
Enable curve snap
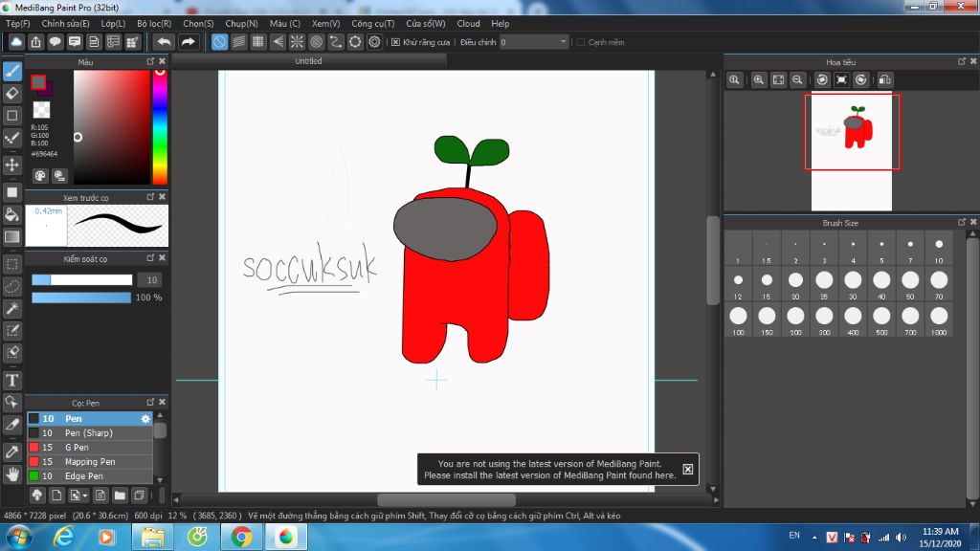pyautogui.click(x=336, y=42)
